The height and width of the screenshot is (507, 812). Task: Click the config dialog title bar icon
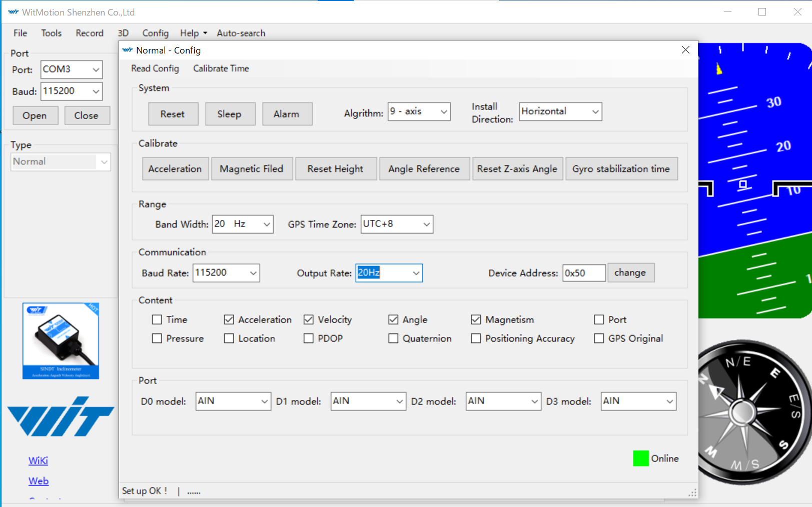click(x=127, y=50)
